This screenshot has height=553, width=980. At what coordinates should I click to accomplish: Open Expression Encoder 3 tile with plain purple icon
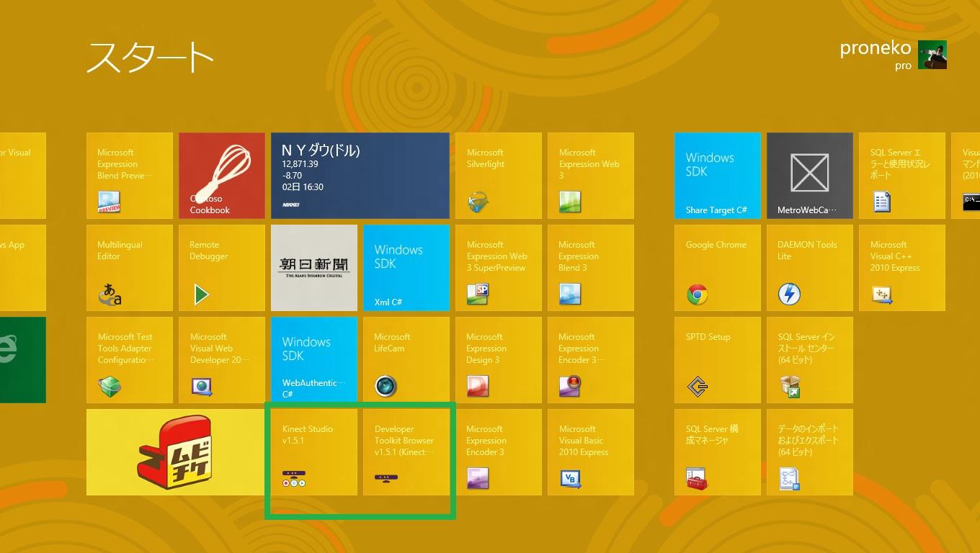pos(499,452)
